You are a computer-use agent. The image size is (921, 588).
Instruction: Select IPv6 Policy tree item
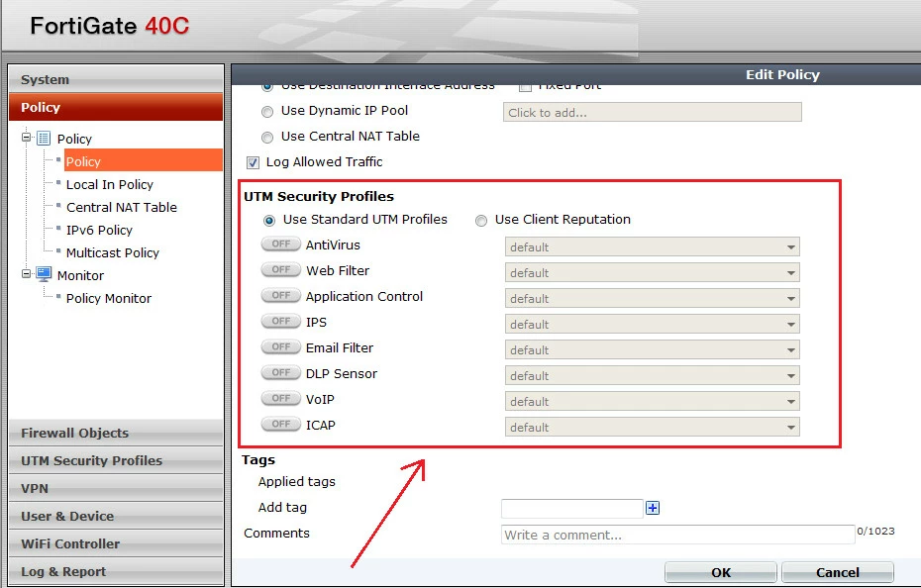(x=99, y=231)
